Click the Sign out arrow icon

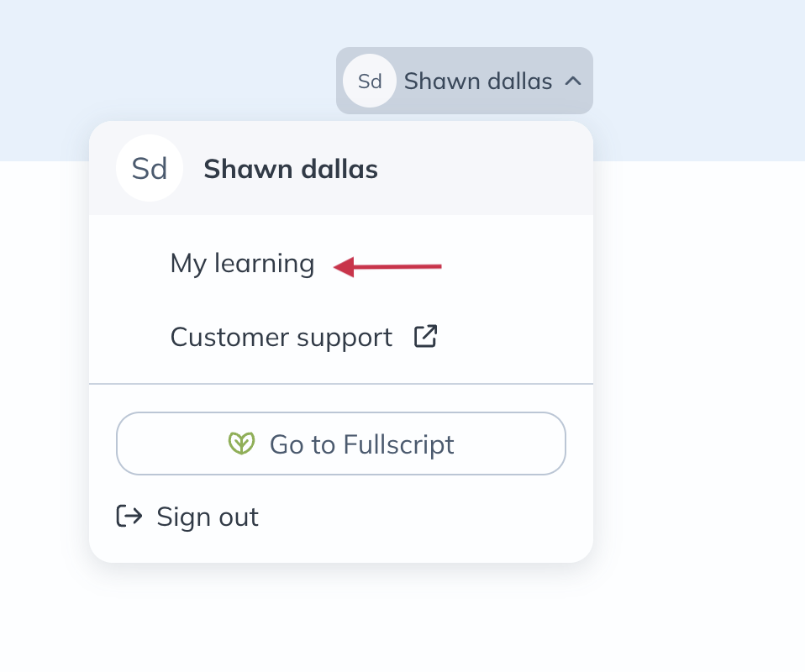tap(129, 516)
